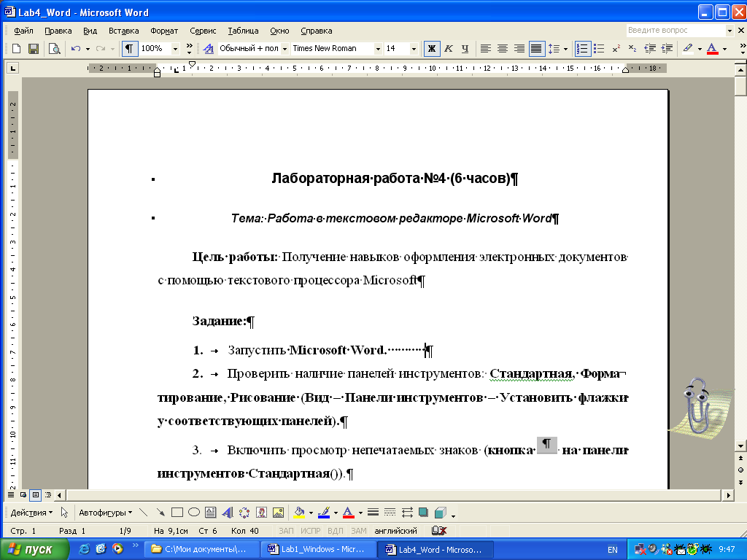Open the Файл menu
Viewport: 747px width, 560px height.
[x=23, y=31]
